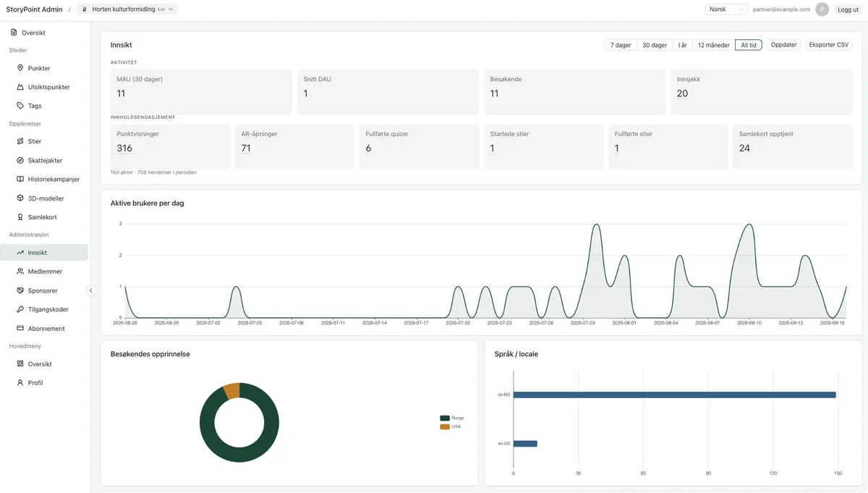Choose the I år period

point(682,45)
